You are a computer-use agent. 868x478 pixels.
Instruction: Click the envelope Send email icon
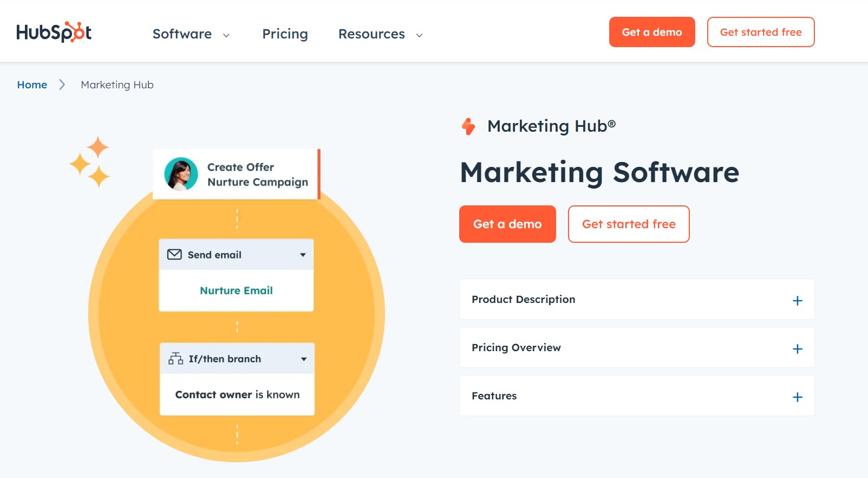coord(174,255)
